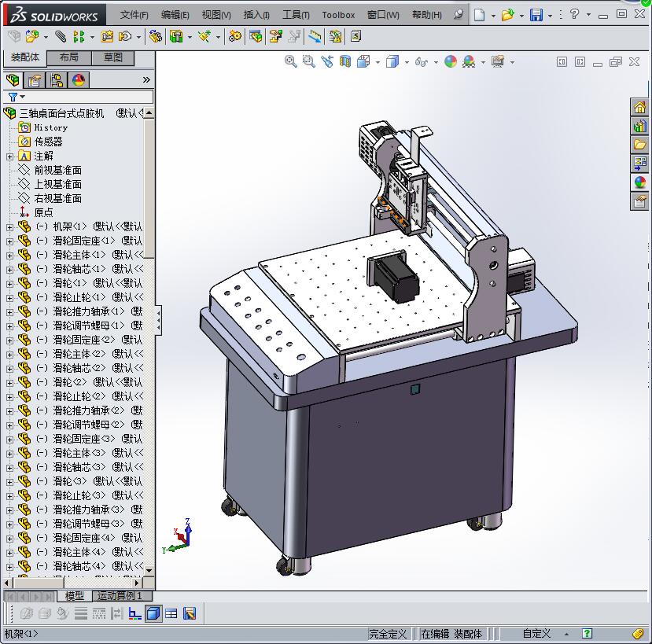Click the New Motion Study icon
The width and height of the screenshot is (652, 644).
[x=235, y=37]
